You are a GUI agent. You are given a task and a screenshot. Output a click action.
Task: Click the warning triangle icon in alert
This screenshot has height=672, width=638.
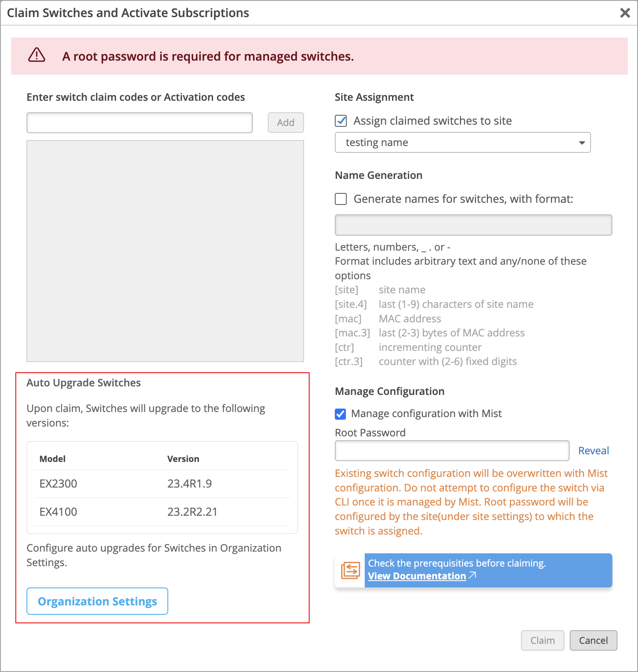(x=37, y=55)
